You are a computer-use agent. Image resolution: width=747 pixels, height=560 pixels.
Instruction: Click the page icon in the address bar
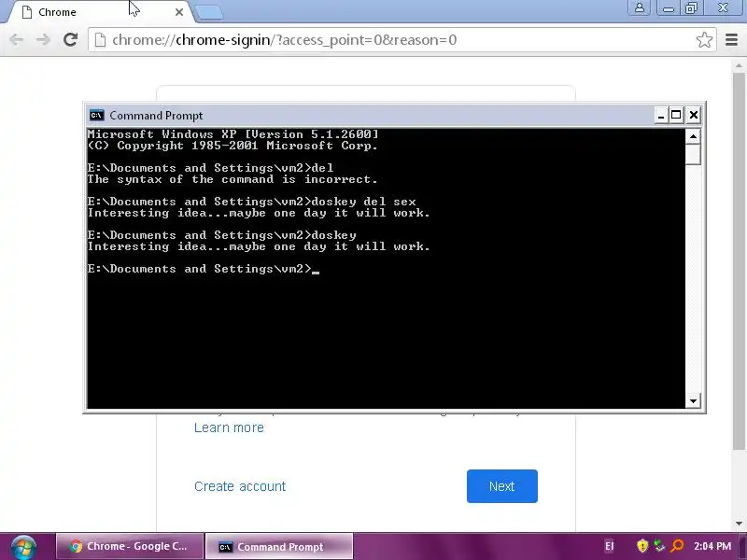click(100, 40)
